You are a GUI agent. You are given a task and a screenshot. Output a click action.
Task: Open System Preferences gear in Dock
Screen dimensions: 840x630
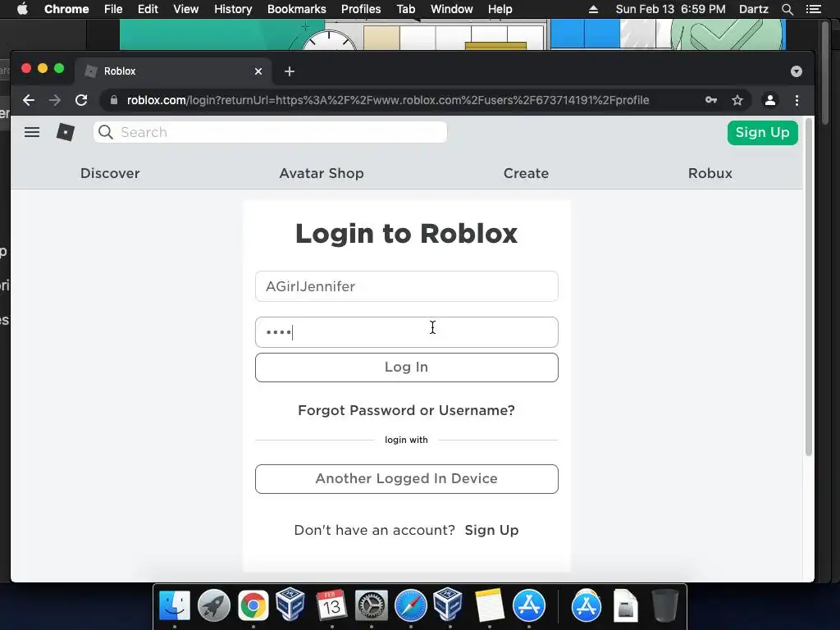pyautogui.click(x=372, y=605)
